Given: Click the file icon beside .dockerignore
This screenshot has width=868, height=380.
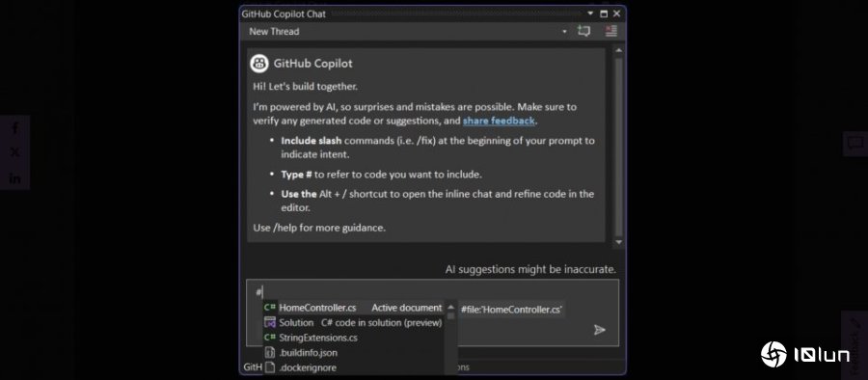Looking at the screenshot, I should click(270, 367).
